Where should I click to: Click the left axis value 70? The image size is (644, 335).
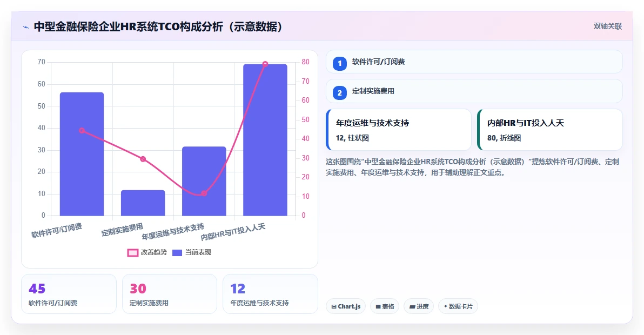[42, 62]
